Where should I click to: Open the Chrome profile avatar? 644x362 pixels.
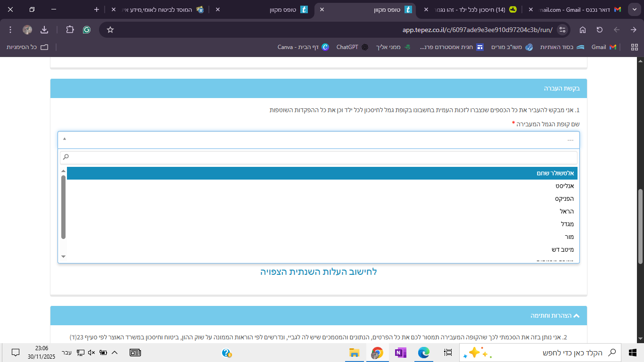(x=27, y=30)
